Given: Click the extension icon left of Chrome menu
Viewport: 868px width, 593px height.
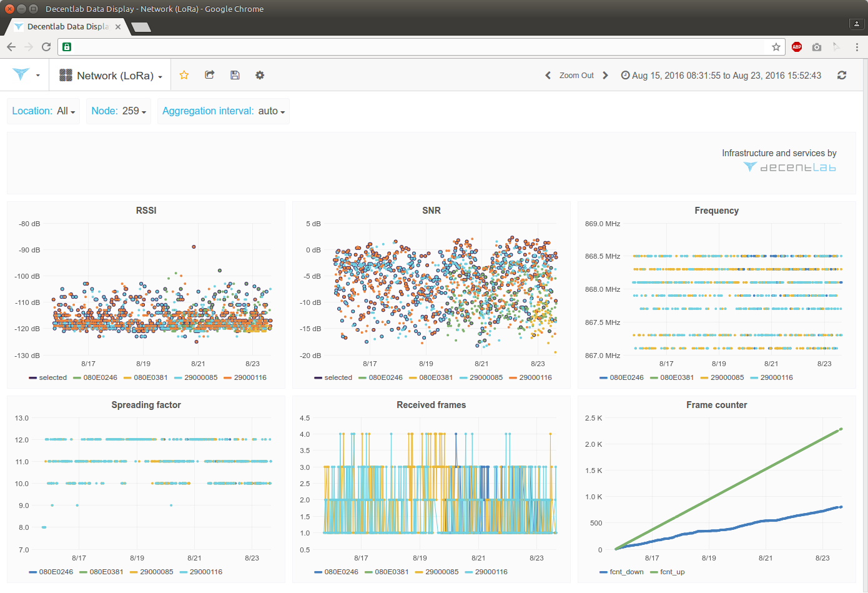Looking at the screenshot, I should (x=837, y=47).
